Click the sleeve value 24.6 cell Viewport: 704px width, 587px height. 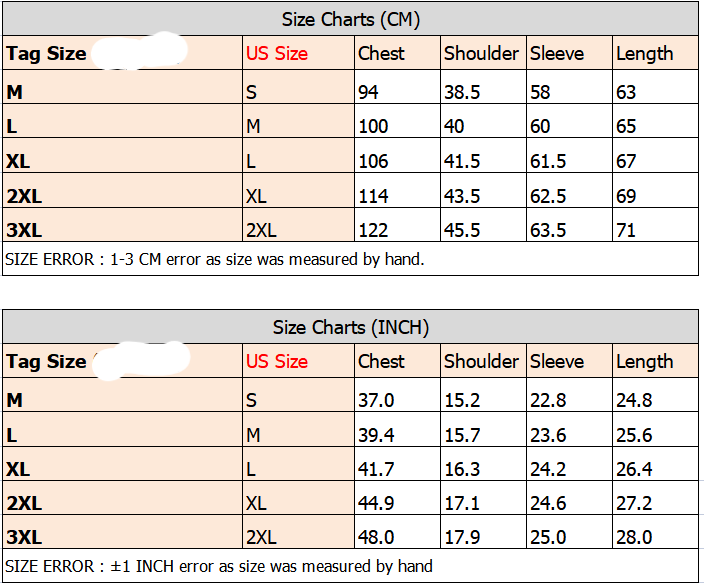pyautogui.click(x=548, y=503)
